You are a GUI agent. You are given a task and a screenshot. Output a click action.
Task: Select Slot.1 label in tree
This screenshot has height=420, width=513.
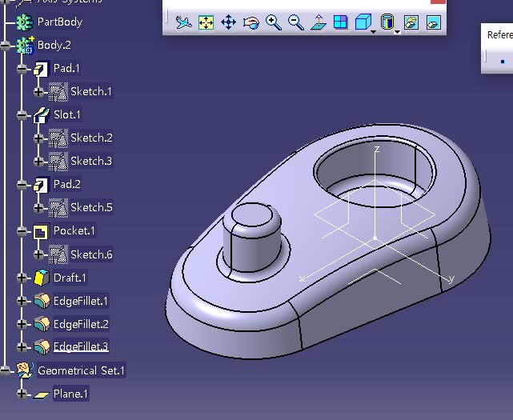coord(66,114)
